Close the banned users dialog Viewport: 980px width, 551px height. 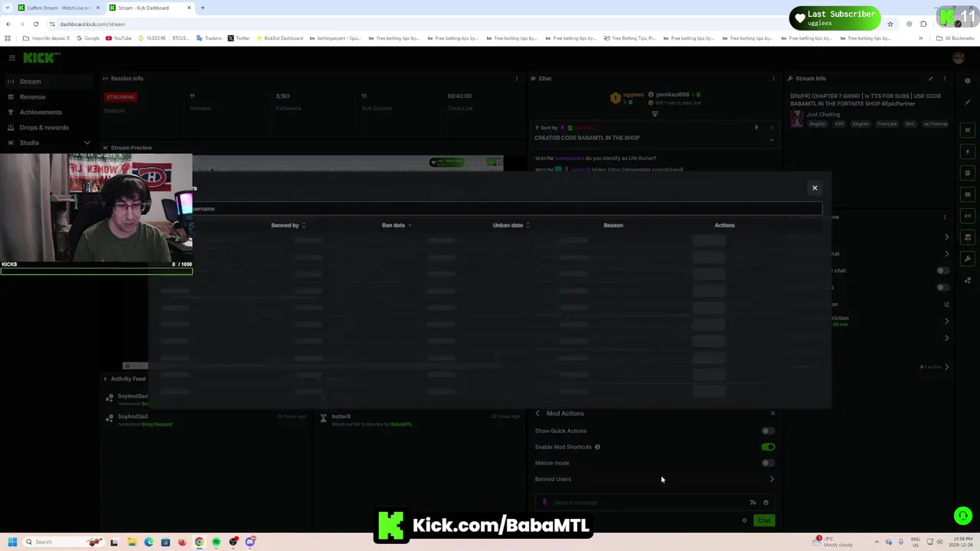point(815,187)
